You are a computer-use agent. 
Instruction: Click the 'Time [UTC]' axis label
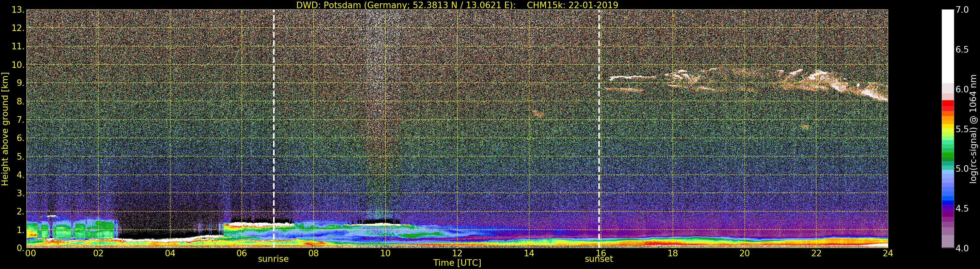(457, 263)
